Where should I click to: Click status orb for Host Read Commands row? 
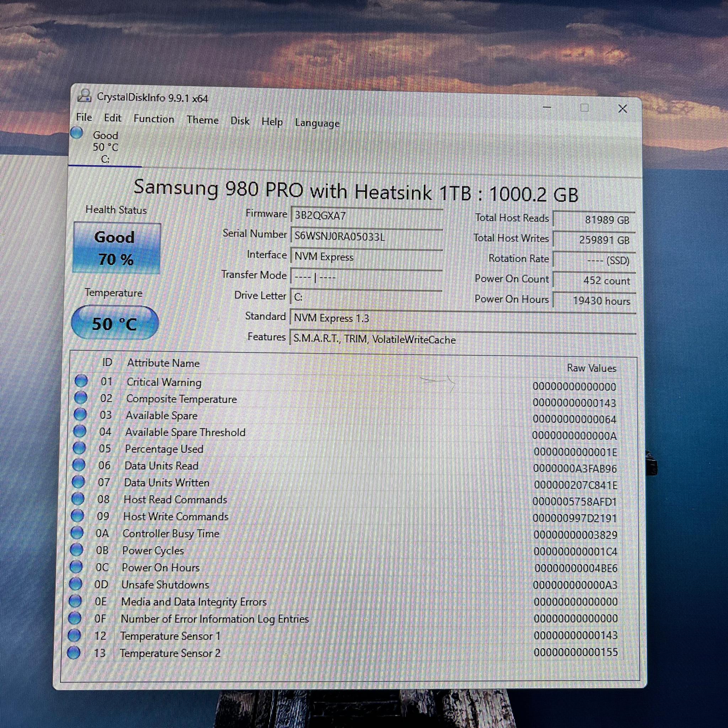pos(78,498)
